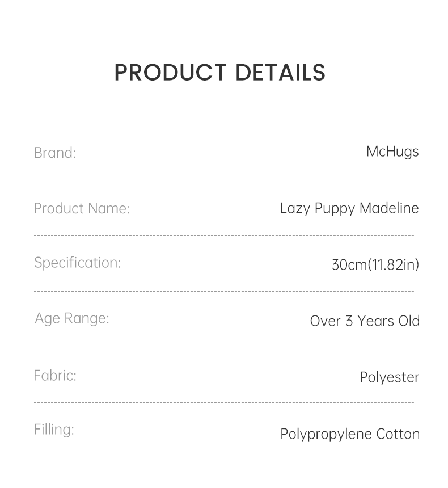Click the dashed divider below the Specification row

tap(224, 291)
